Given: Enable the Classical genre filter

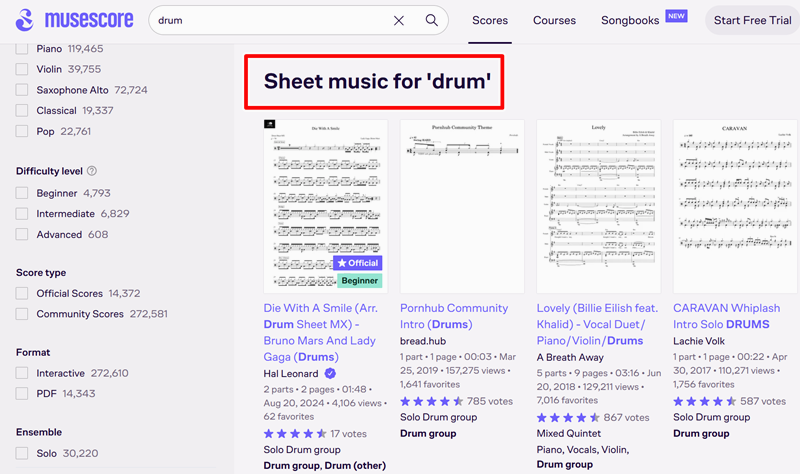Looking at the screenshot, I should coord(21,110).
